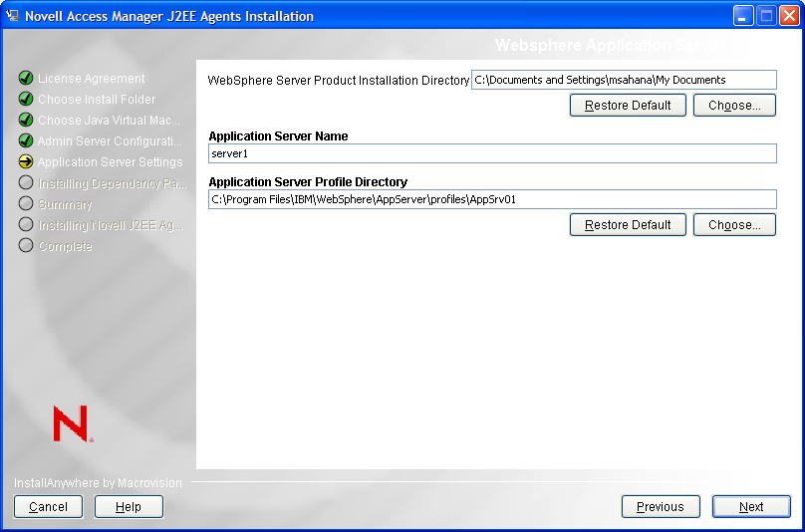805x532 pixels.
Task: Click the Application Server Profile Directory path field
Action: [x=492, y=199]
